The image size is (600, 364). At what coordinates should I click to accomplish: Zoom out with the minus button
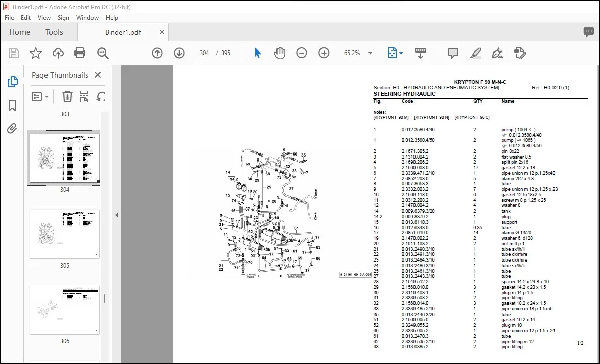[x=302, y=53]
